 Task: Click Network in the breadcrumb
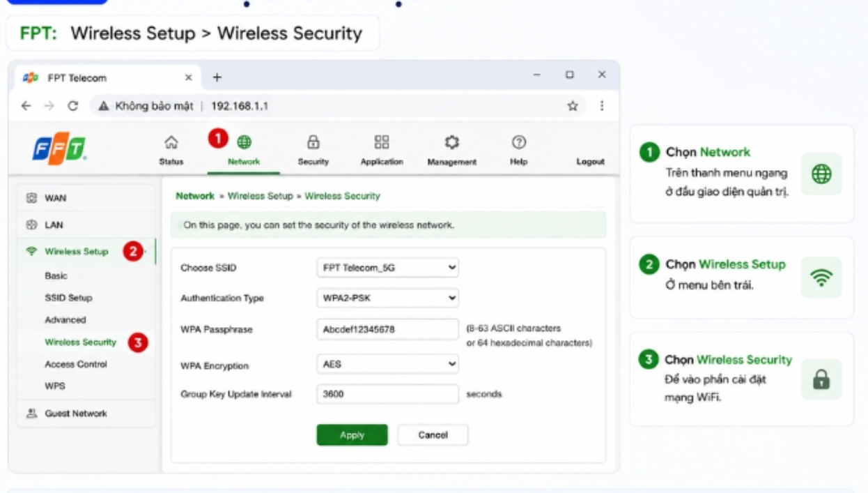pos(195,196)
